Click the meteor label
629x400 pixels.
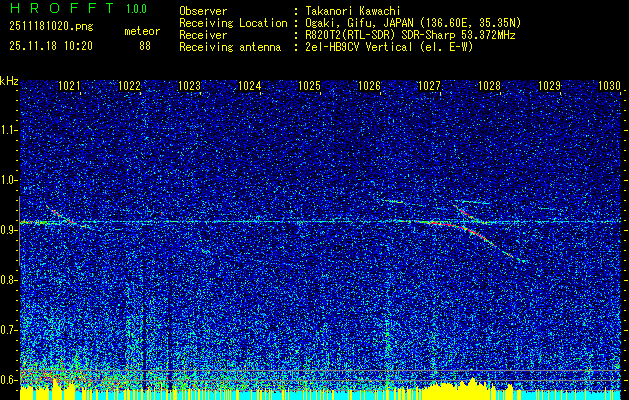point(142,31)
